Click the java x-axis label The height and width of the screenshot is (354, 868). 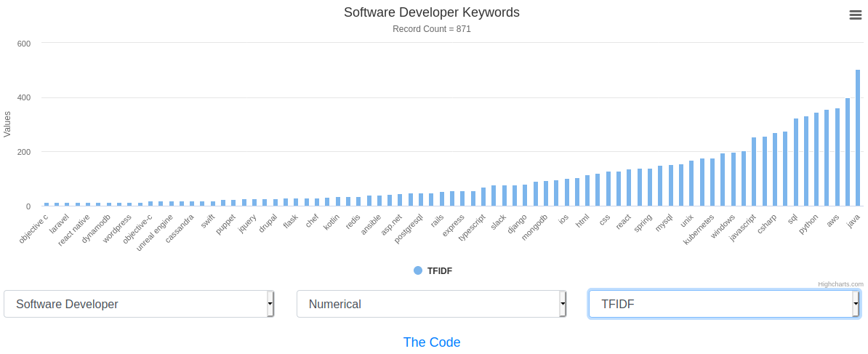[x=854, y=220]
